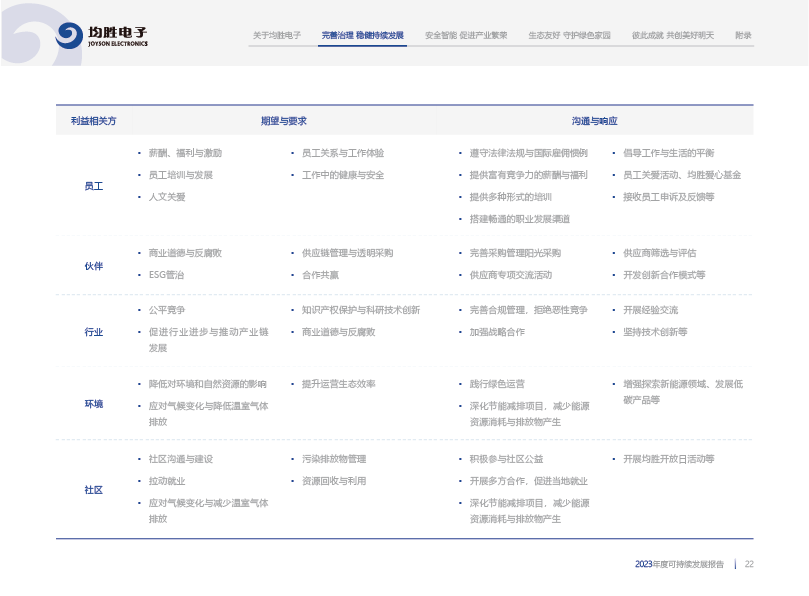Click the page number 22

click(748, 564)
